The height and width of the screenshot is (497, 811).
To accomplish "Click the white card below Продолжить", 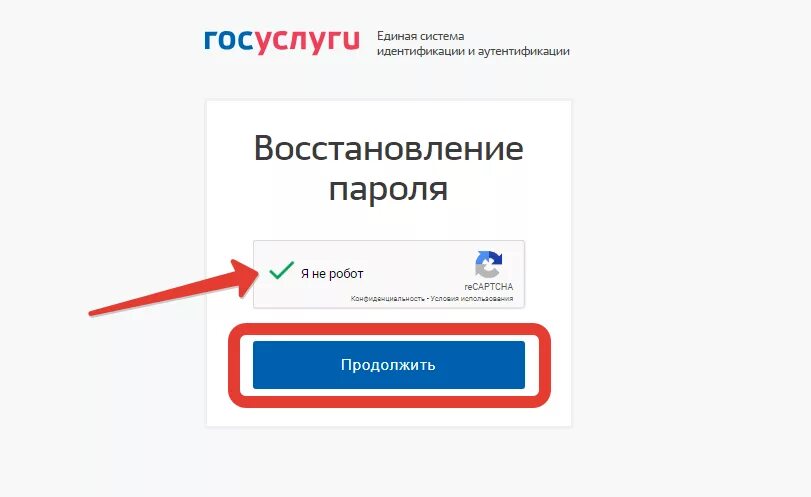I will pos(389,416).
